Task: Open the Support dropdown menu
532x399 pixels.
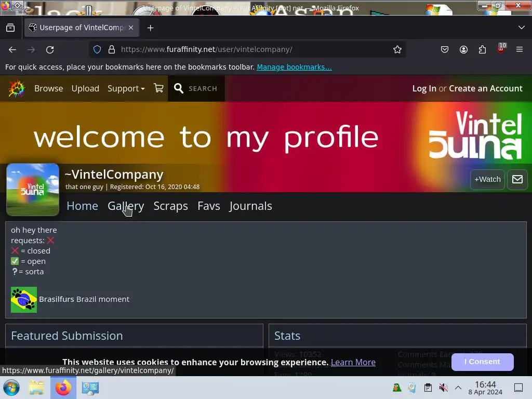Action: (126, 88)
